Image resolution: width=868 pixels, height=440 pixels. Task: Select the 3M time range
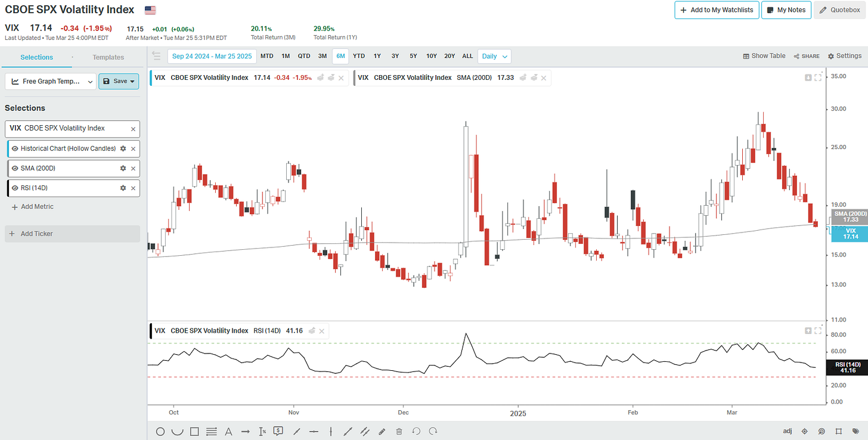coord(323,56)
